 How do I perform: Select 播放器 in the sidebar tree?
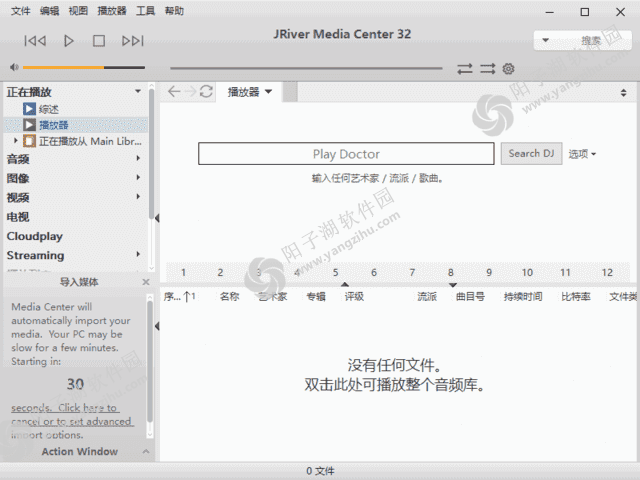53,125
